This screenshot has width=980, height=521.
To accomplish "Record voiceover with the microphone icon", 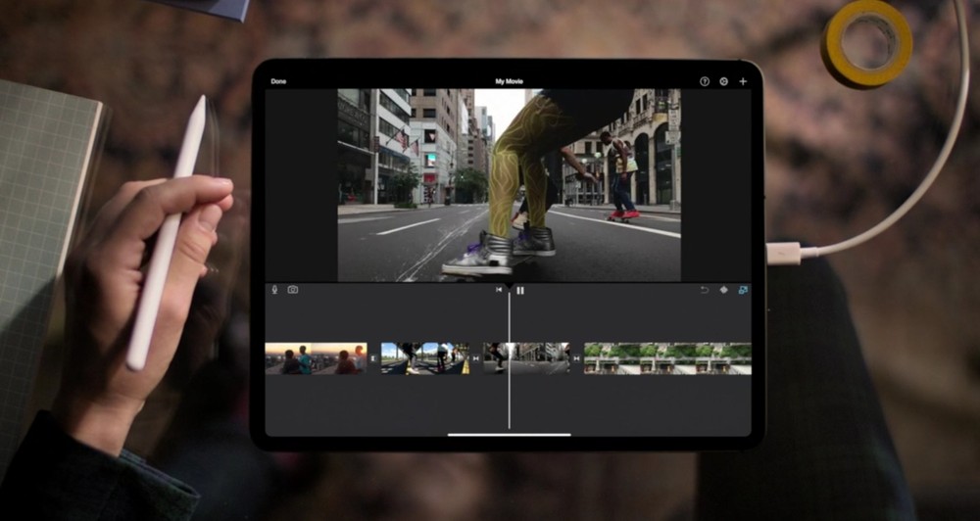I will [x=274, y=290].
